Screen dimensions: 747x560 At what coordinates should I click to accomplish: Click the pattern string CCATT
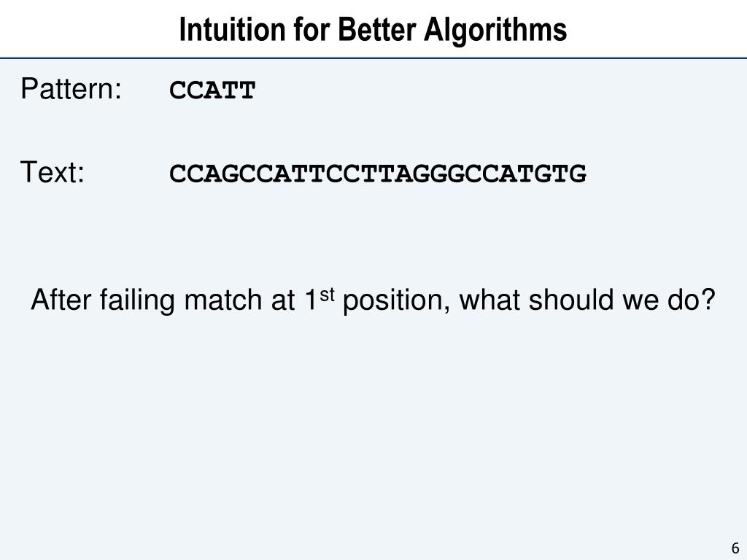212,90
